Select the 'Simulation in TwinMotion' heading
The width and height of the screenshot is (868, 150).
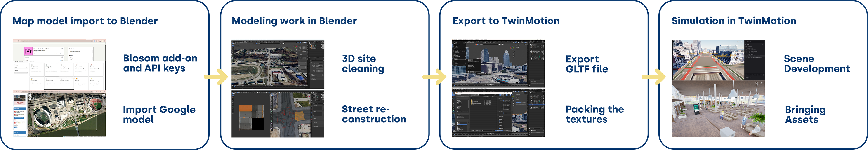(x=734, y=21)
